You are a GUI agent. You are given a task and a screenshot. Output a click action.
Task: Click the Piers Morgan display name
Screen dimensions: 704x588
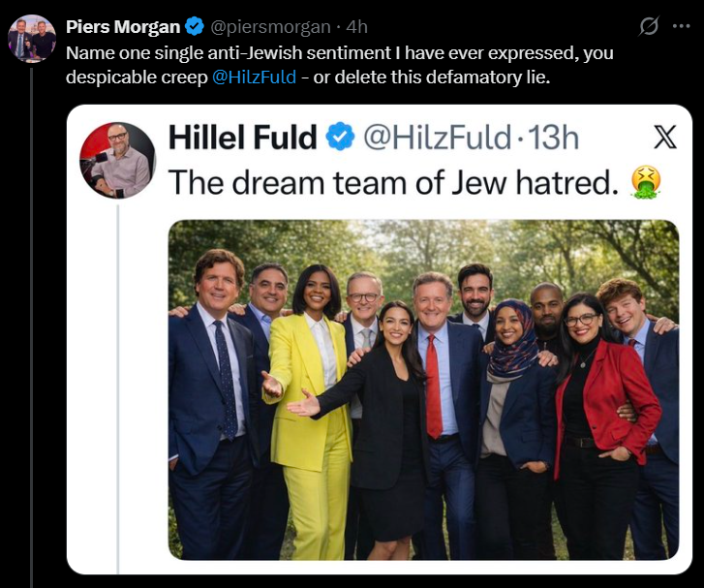click(123, 27)
